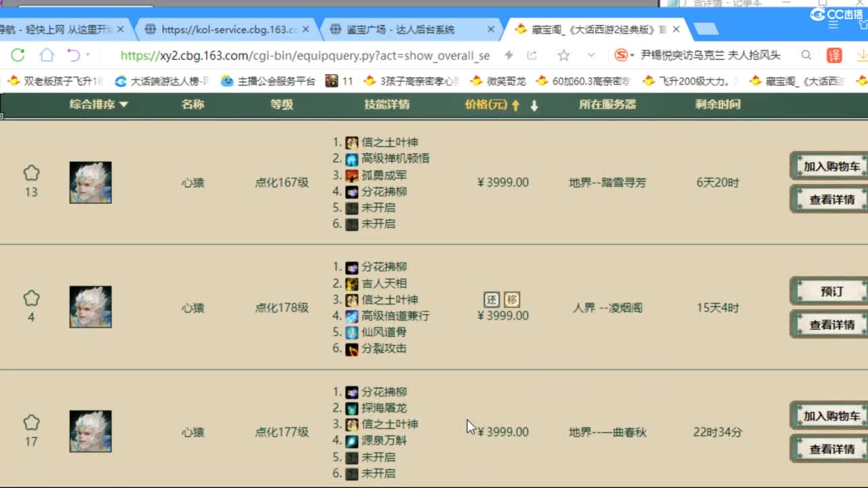This screenshot has width=868, height=488.
Task: Switch to the 轻快上网 navigation tab
Action: click(58, 29)
